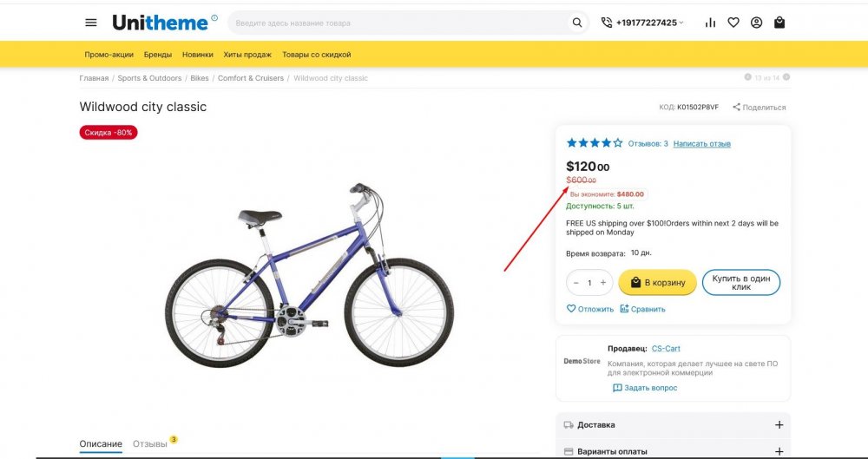Switch to the Отзывы tab
This screenshot has height=459, width=868.
pyautogui.click(x=150, y=444)
